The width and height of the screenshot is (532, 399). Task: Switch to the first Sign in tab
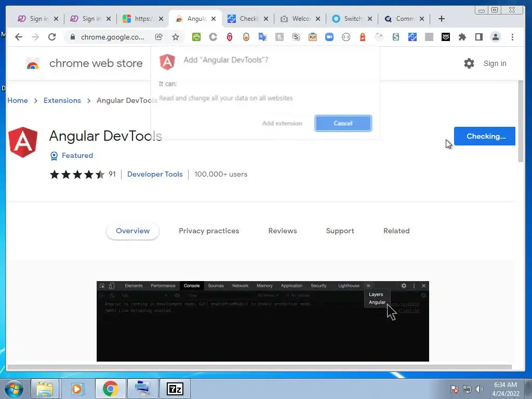[x=37, y=19]
